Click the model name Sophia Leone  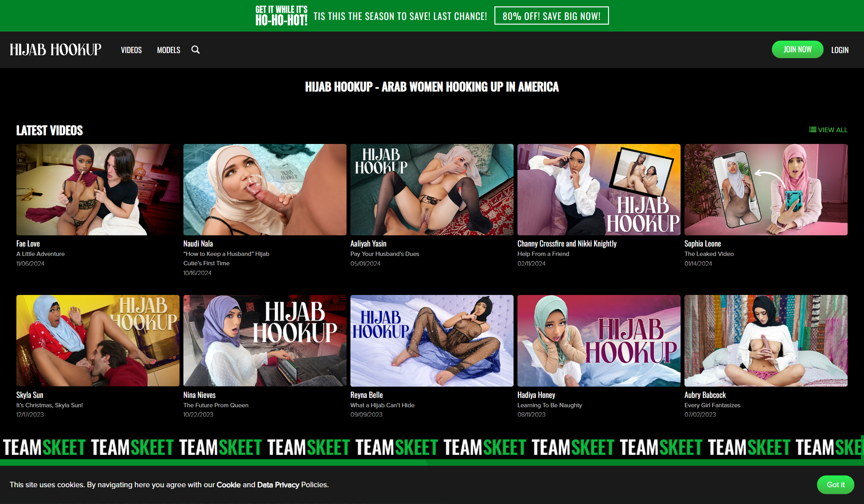point(703,243)
